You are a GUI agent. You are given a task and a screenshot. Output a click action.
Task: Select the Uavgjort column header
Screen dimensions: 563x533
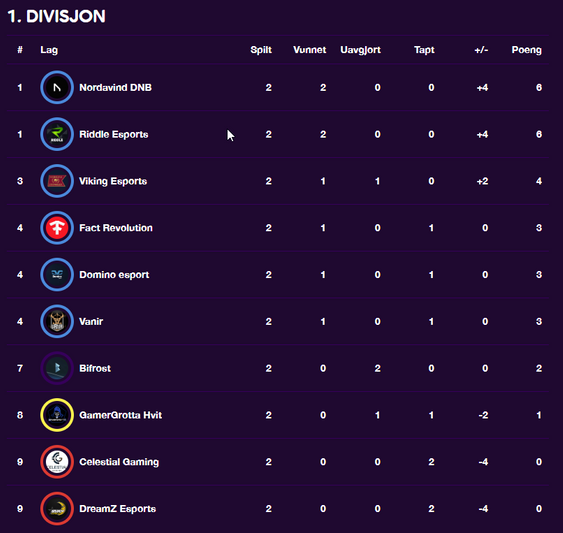click(360, 50)
